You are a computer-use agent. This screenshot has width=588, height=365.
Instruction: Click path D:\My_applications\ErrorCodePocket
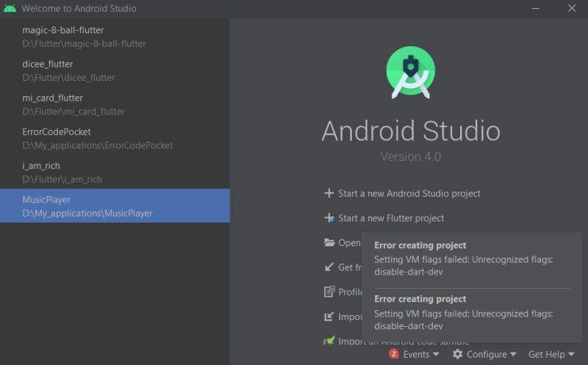98,145
